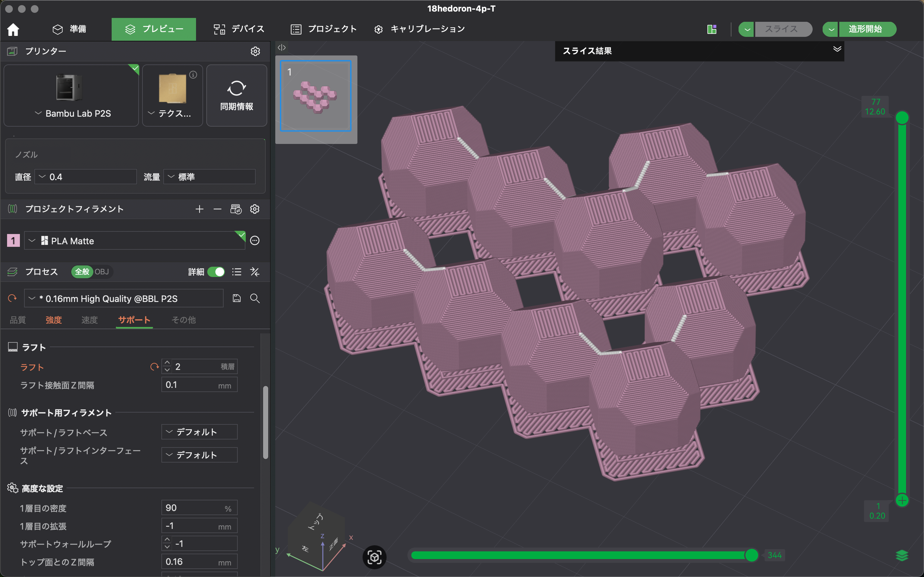Add a project filament with plus icon
The width and height of the screenshot is (924, 577).
pyautogui.click(x=199, y=209)
